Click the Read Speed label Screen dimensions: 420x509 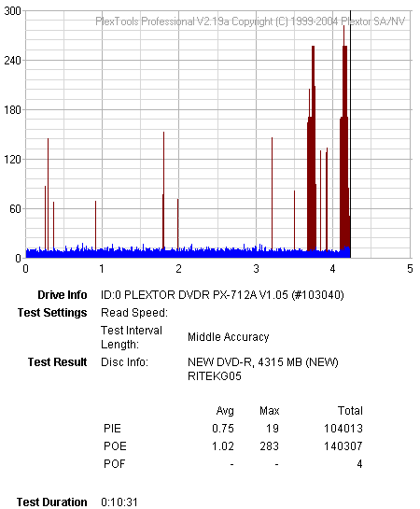coord(134,313)
